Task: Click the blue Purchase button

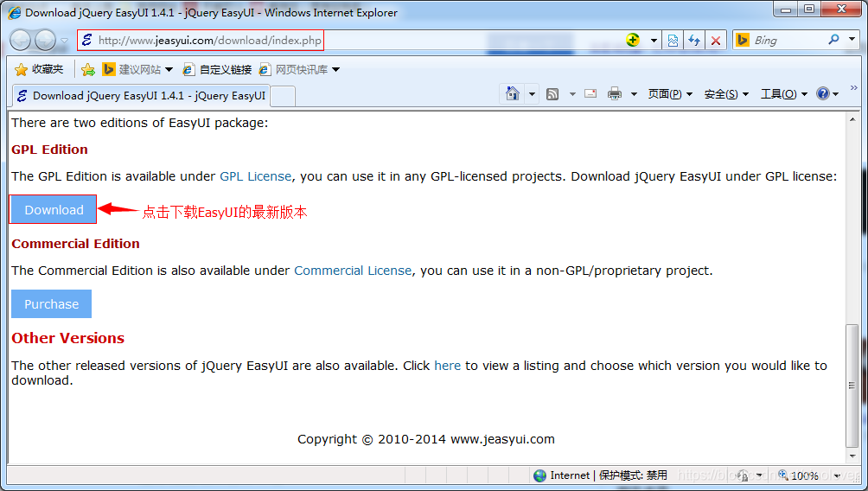Action: click(x=52, y=304)
